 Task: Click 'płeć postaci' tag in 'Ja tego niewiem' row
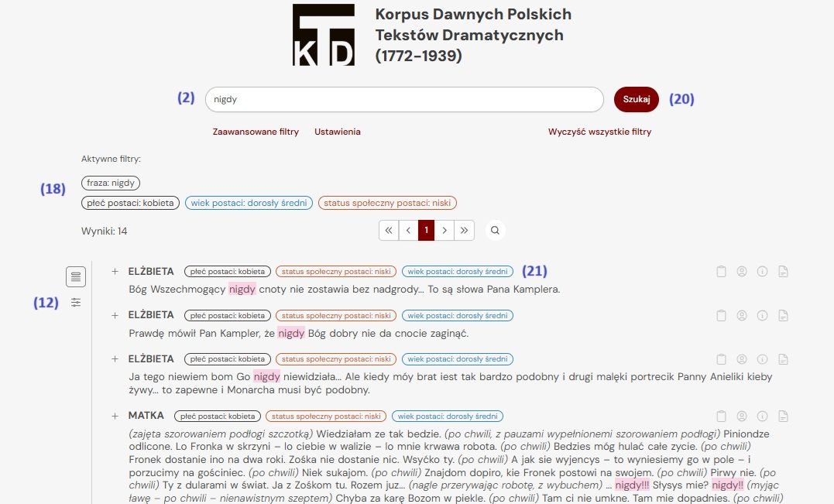[227, 359]
